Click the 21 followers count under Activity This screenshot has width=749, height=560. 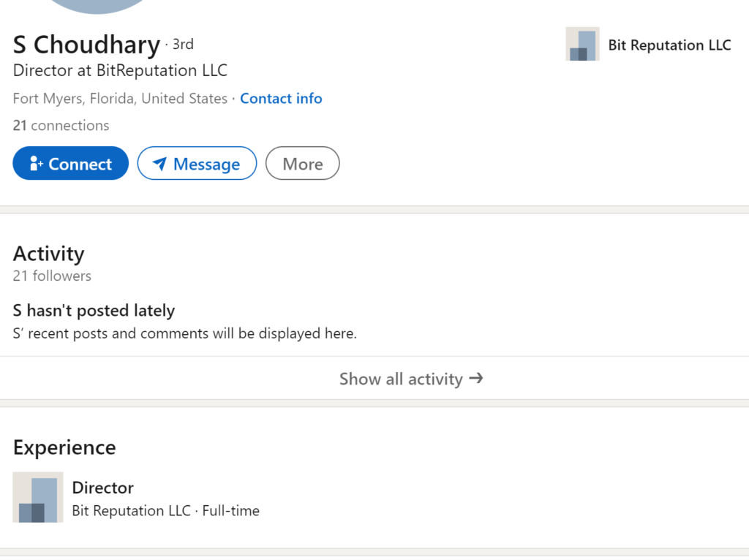point(52,276)
